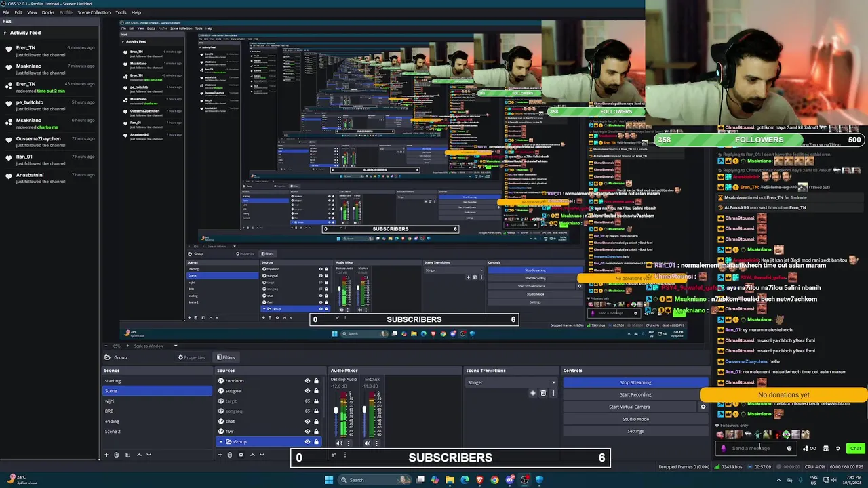Open Desktop Audio three-dot menu
The image size is (868, 488).
[349, 443]
